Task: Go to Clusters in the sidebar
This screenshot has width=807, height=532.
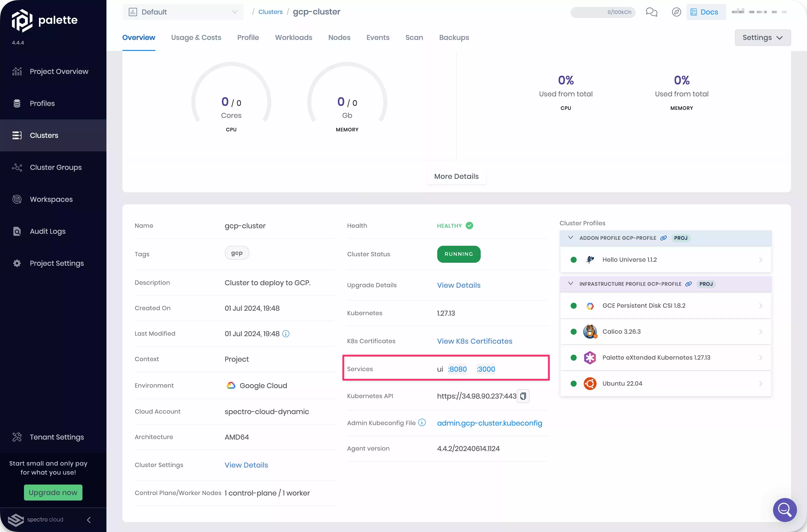Action: coord(53,135)
